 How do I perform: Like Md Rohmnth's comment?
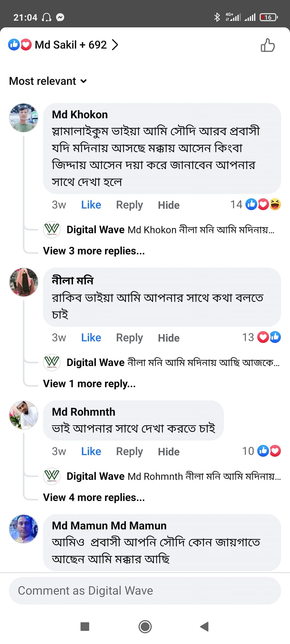(91, 452)
